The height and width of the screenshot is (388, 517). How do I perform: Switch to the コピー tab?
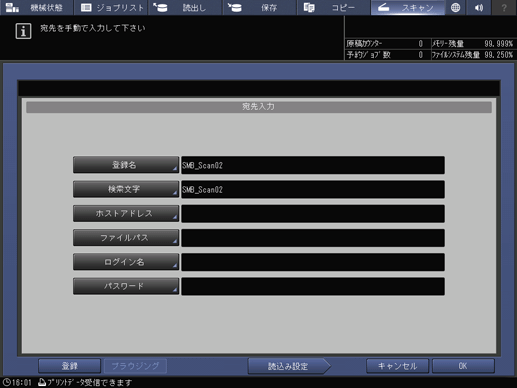point(333,7)
